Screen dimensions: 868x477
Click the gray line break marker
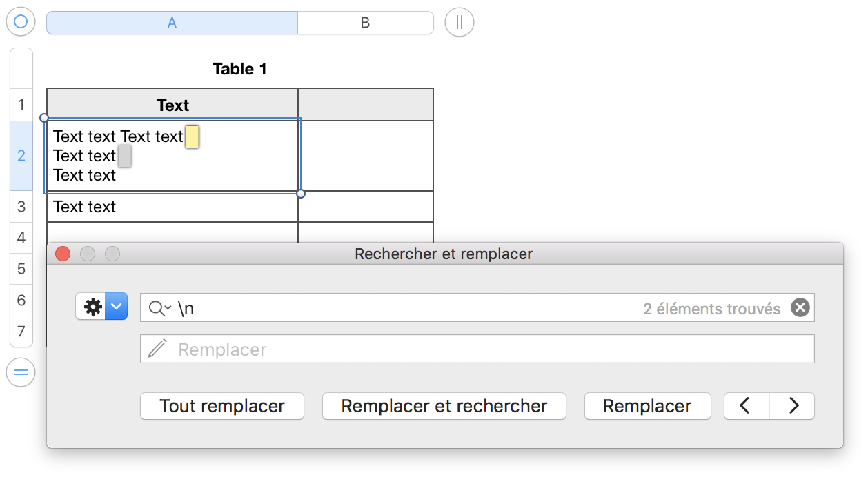coord(125,156)
